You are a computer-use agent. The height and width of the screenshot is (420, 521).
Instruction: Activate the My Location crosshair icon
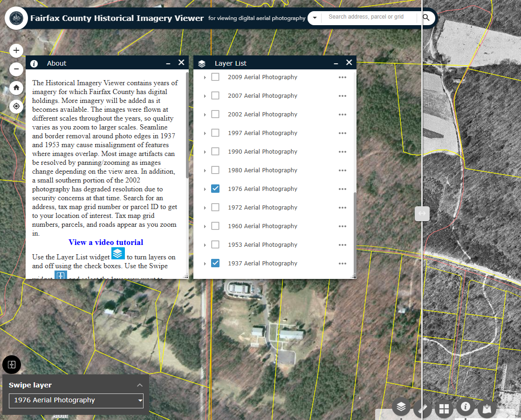point(16,106)
